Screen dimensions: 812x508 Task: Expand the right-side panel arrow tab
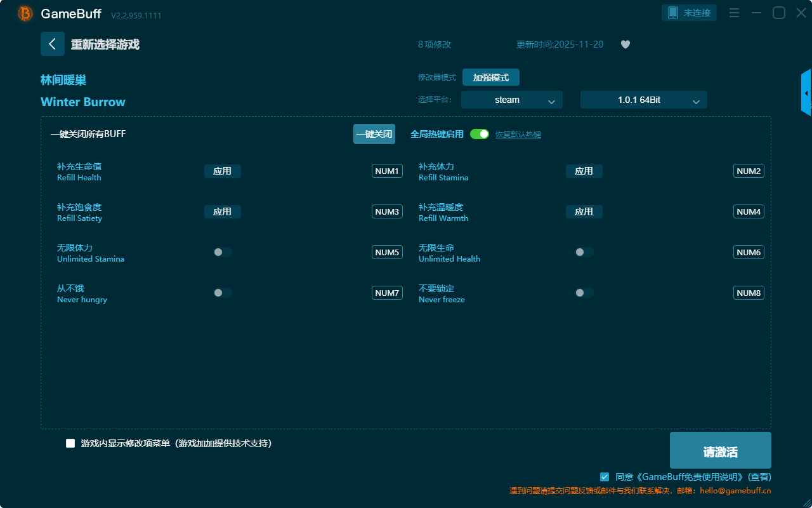806,93
